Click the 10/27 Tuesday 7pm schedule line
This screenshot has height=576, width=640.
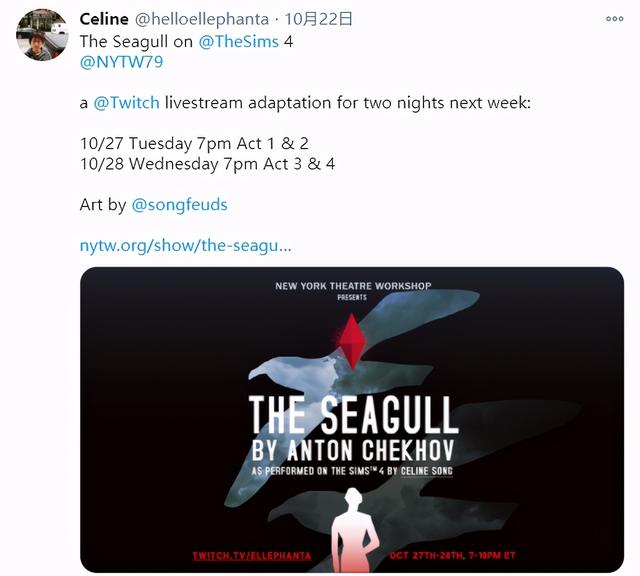194,144
